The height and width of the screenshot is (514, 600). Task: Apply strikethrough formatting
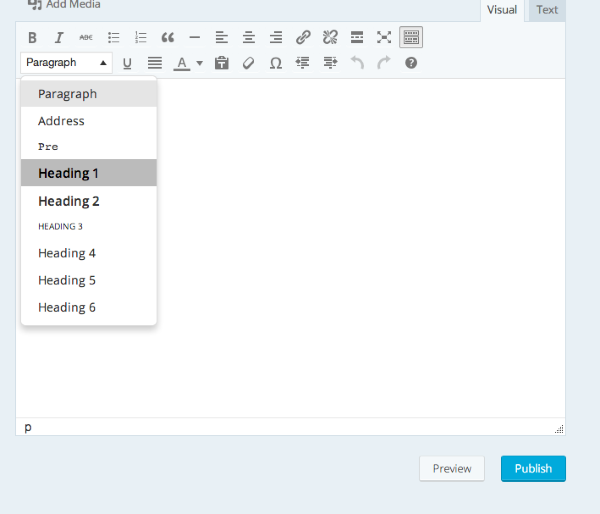tap(86, 38)
